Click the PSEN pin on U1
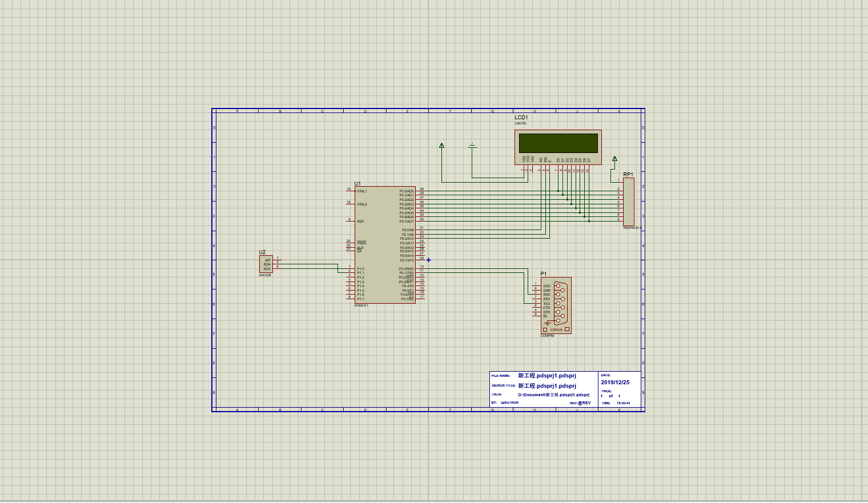Image resolution: width=868 pixels, height=503 pixels. 361,243
